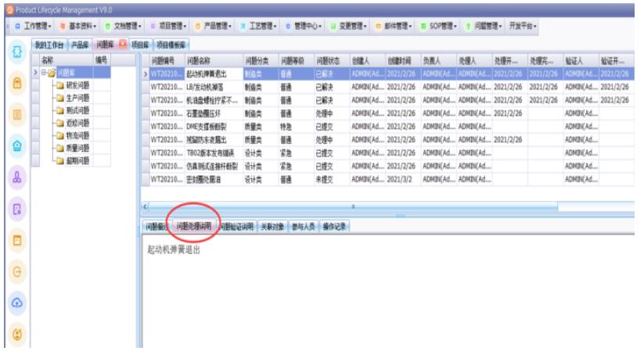Open the 参与人员 detail tab
Image resolution: width=644 pixels, height=358 pixels.
[x=304, y=227]
